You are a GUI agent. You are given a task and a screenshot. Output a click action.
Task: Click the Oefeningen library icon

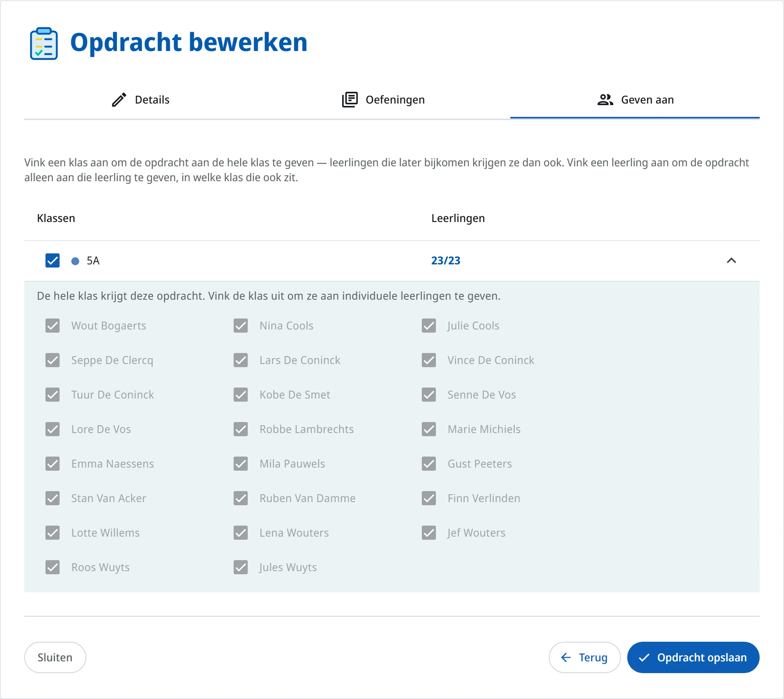tap(350, 100)
